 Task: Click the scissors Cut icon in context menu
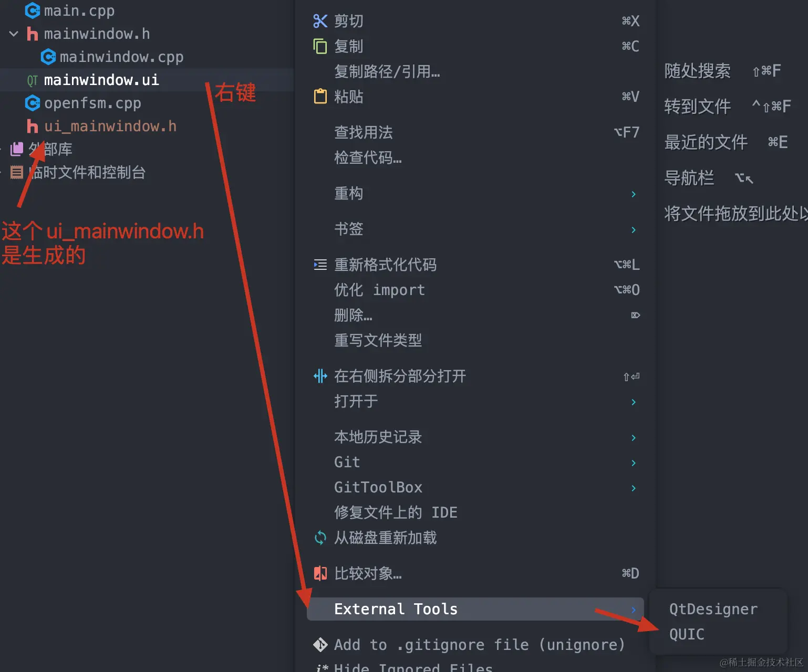[x=320, y=21]
